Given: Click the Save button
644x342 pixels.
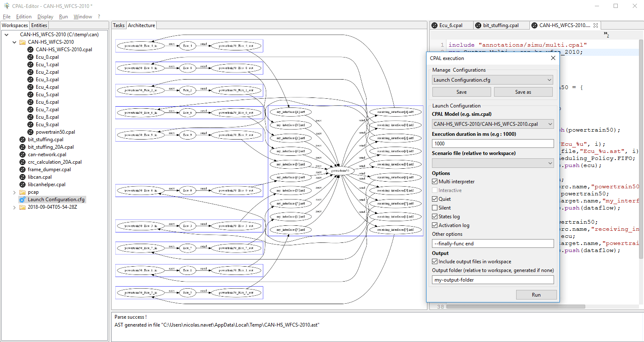Looking at the screenshot, I should tap(462, 92).
